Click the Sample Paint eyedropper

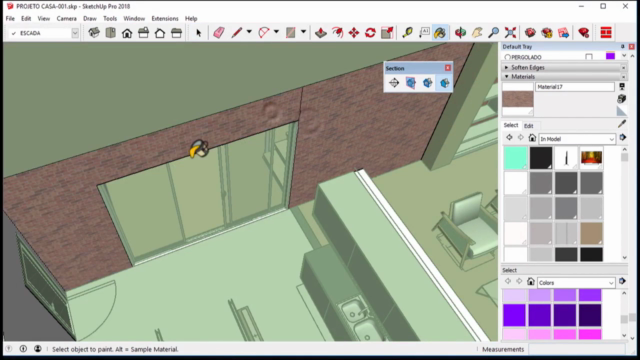click(x=622, y=124)
